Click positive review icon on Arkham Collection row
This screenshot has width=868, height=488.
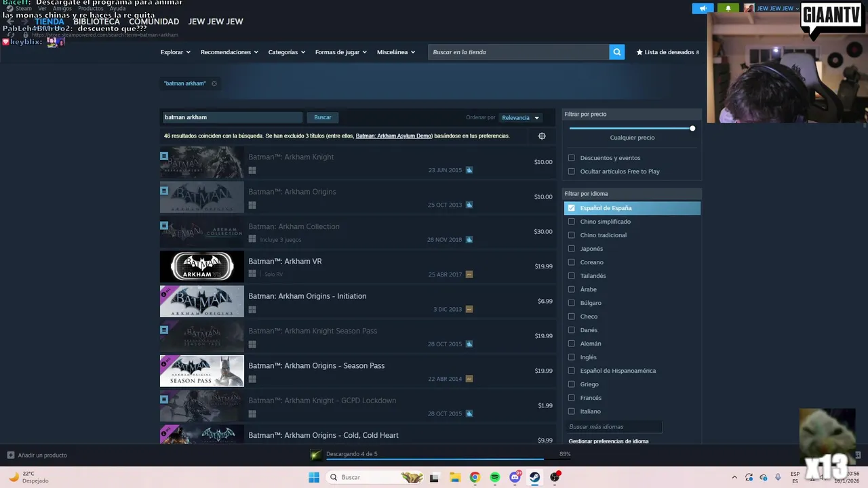469,240
